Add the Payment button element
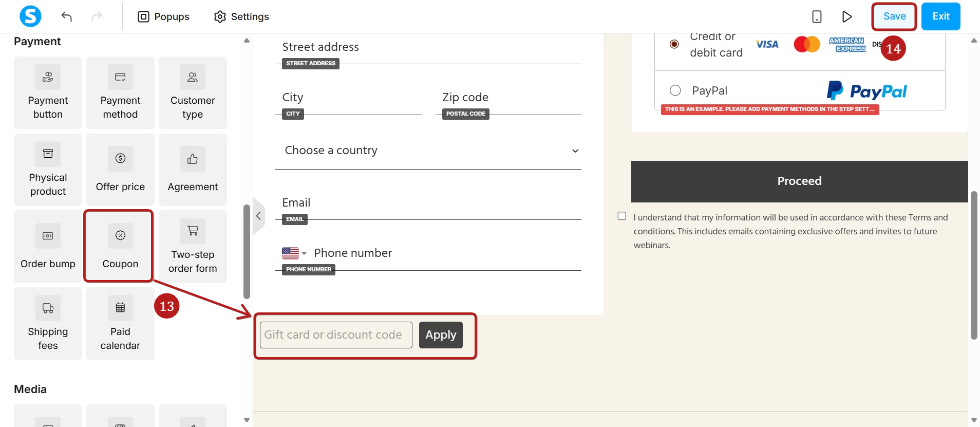The width and height of the screenshot is (980, 427). point(48,92)
